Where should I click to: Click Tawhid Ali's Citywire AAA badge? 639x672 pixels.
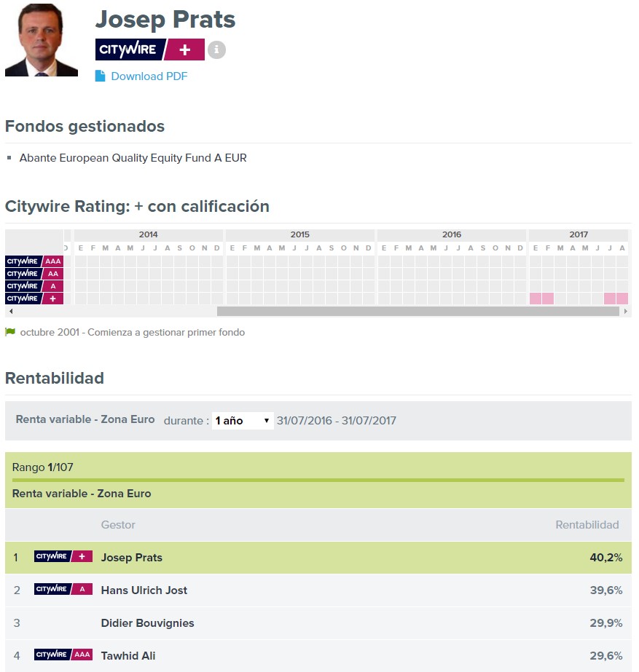pyautogui.click(x=63, y=655)
